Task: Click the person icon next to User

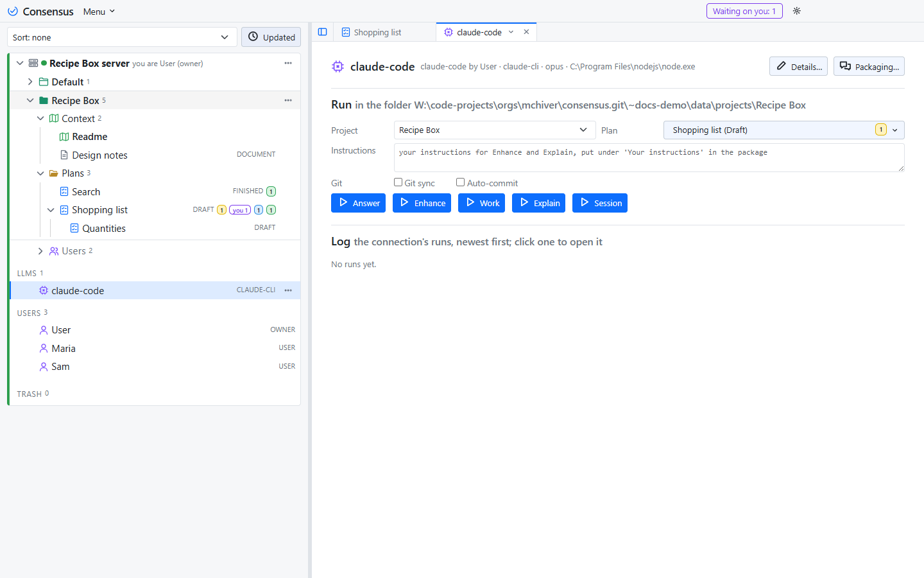Action: coord(44,330)
